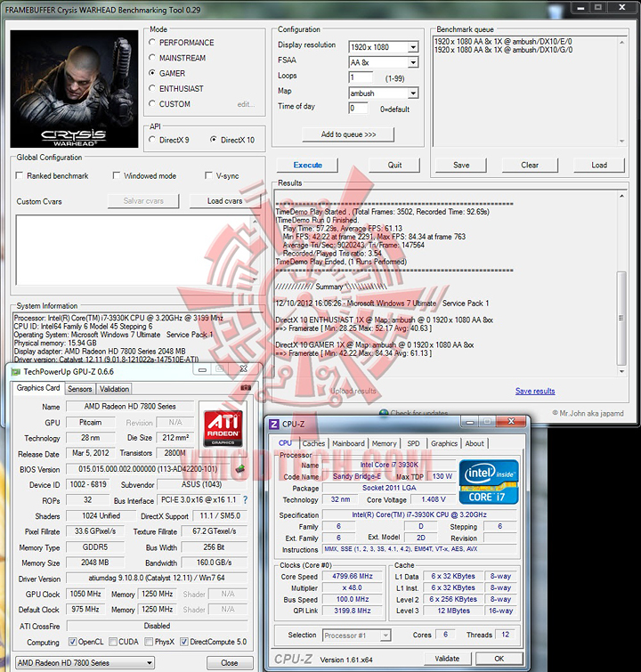Click the Results scrollbar down arrow
641x672 pixels.
click(621, 371)
